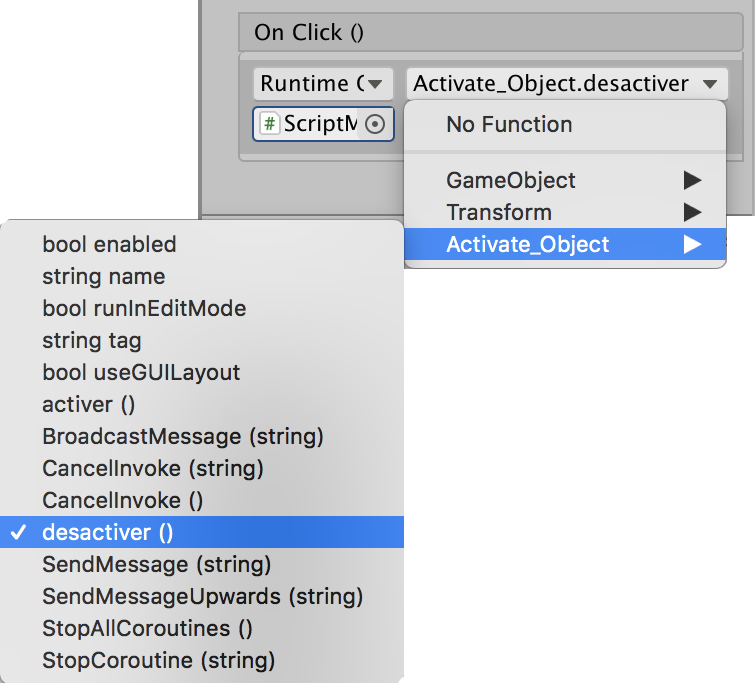755x683 pixels.
Task: Pick string tag from the list
Action: 92,340
